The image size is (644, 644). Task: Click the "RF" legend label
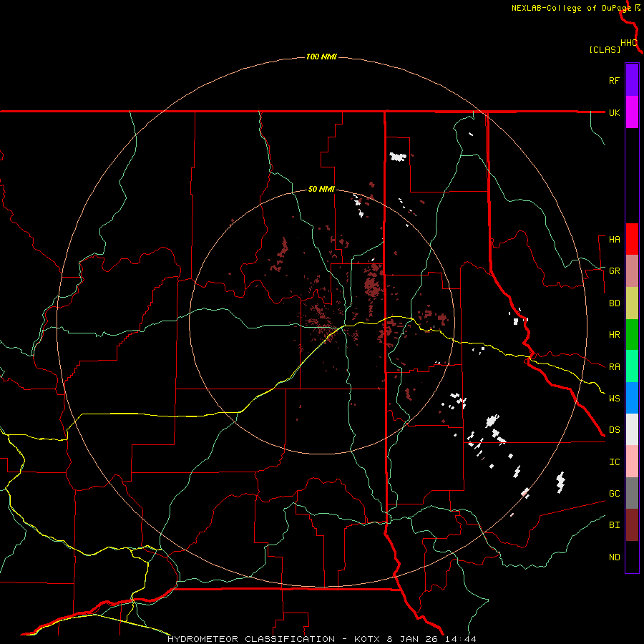click(614, 80)
